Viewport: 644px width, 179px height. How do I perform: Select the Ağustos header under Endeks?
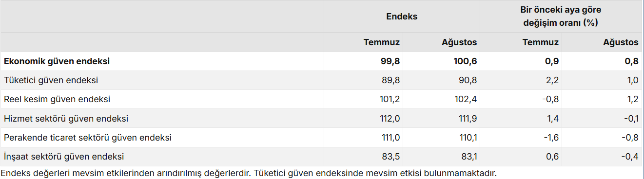pyautogui.click(x=459, y=42)
